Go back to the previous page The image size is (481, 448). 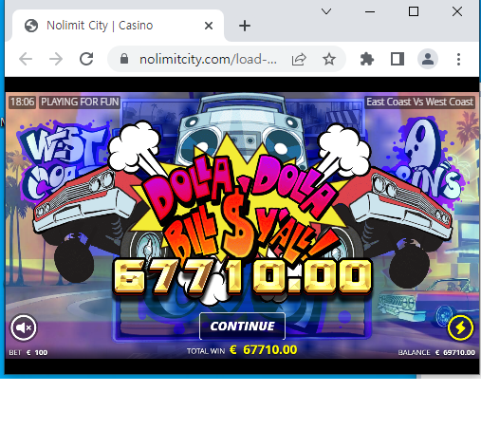[x=26, y=59]
